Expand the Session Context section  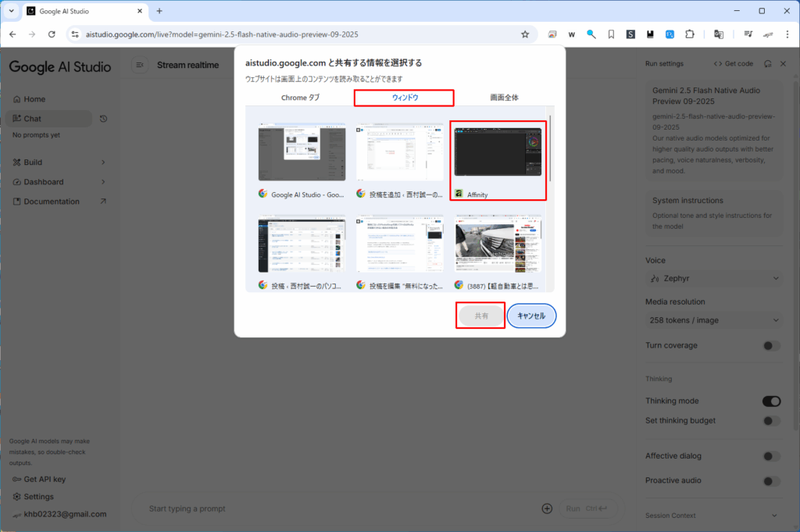click(774, 516)
